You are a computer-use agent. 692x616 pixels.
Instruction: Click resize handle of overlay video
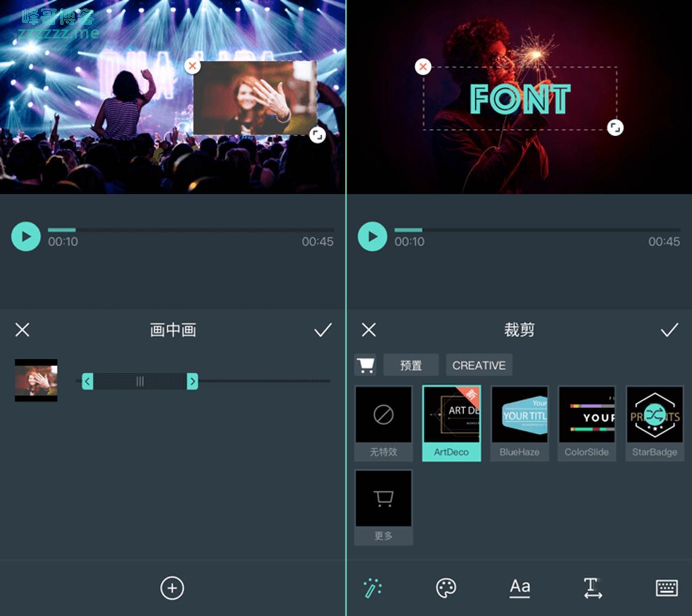[317, 135]
